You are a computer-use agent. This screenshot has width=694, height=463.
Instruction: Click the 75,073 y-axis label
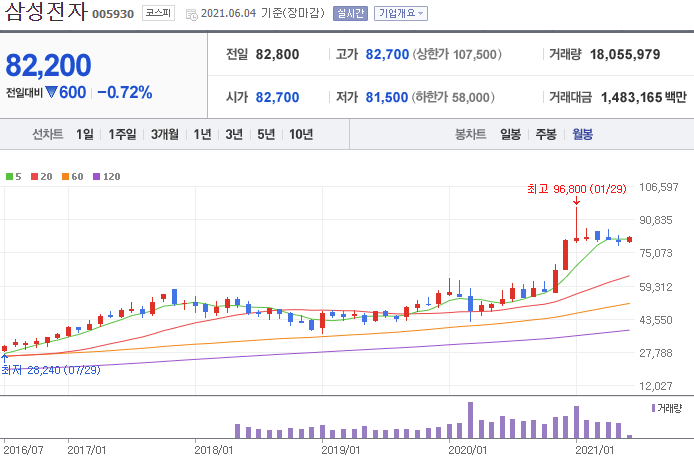[x=655, y=253]
